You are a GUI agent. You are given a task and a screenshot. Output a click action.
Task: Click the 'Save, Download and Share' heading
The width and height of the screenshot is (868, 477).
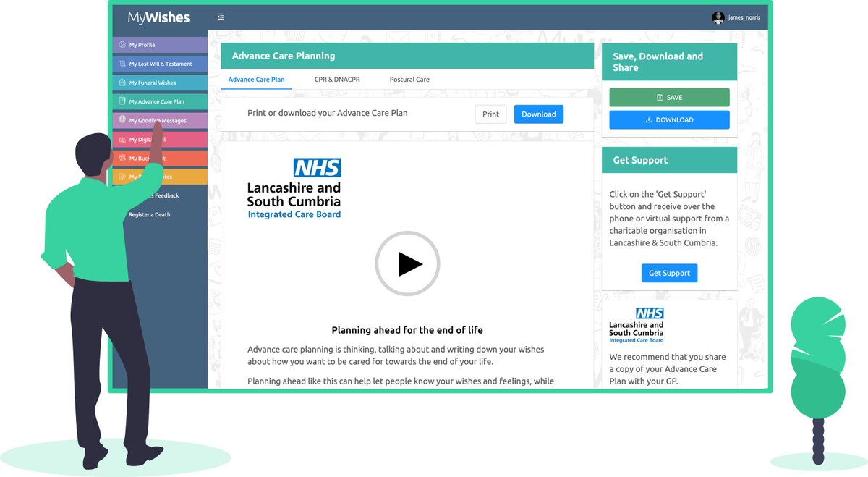pos(658,62)
